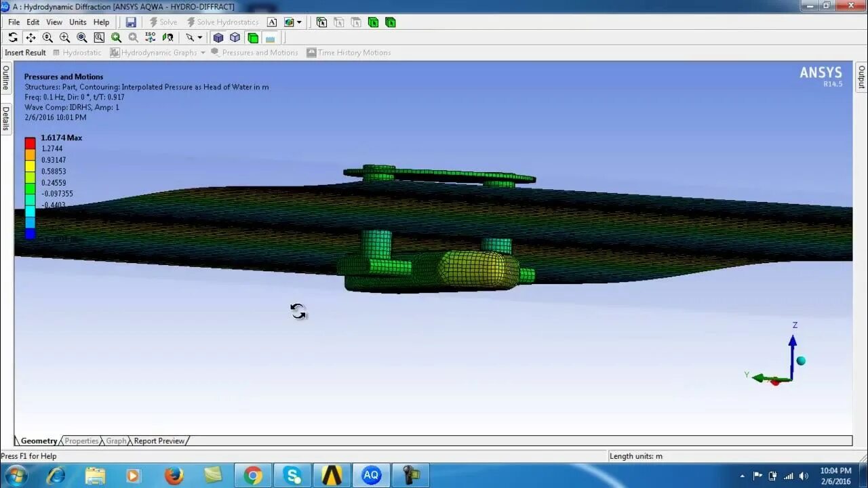868x488 pixels.
Task: Expand the Details side panel
Action: pos(5,119)
